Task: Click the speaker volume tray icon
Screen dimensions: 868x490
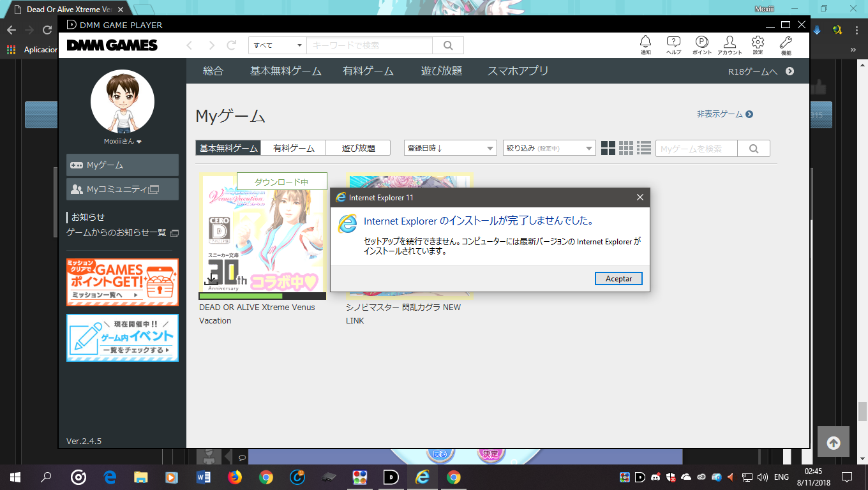Action: click(x=763, y=477)
